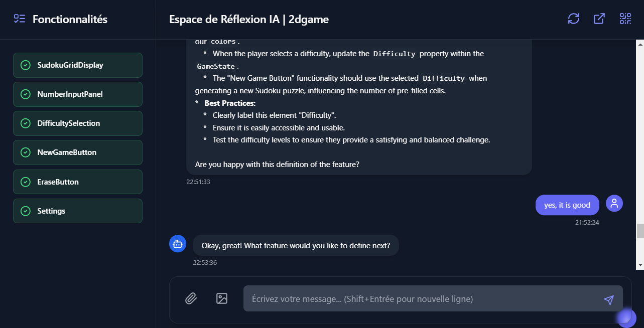644x328 pixels.
Task: Toggle the EraseButton check mark
Action: [25, 182]
